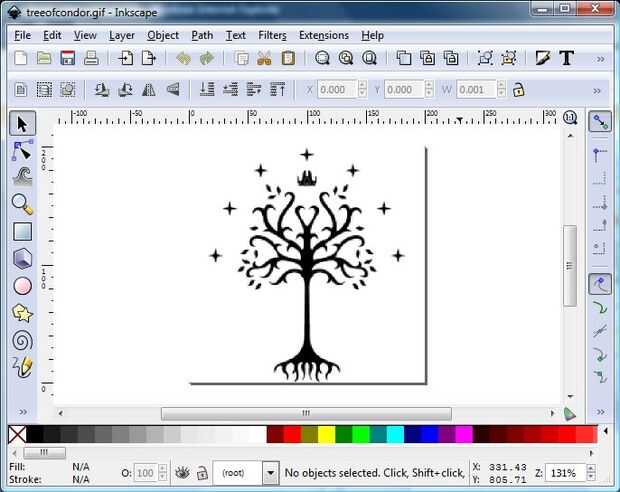Toggle snap to path intersections
Image resolution: width=620 pixels, height=492 pixels.
pos(600,331)
